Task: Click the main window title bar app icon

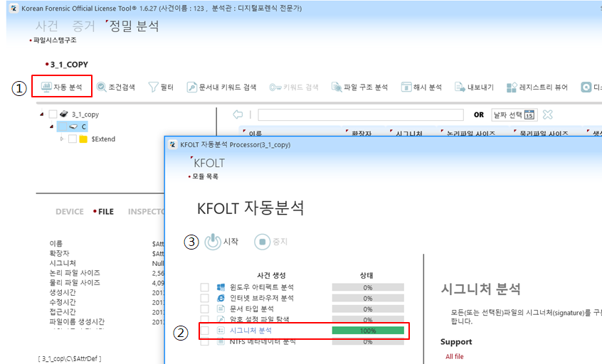Action: 14,8
